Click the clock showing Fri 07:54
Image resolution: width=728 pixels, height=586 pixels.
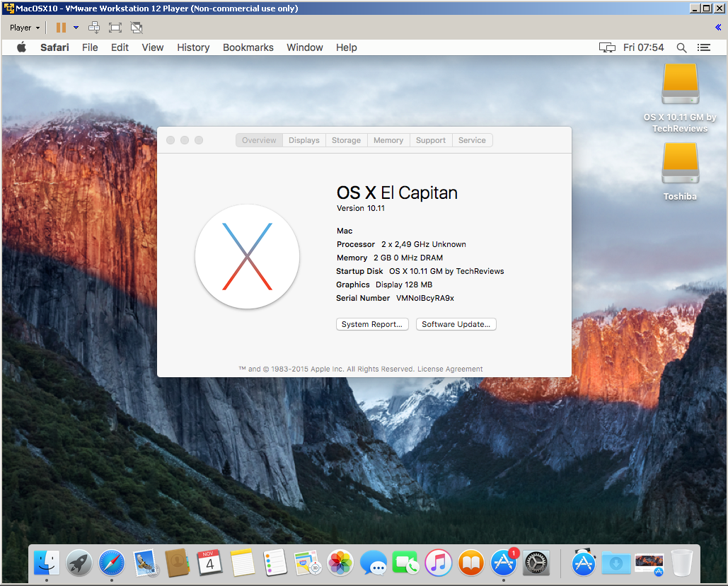coord(644,47)
